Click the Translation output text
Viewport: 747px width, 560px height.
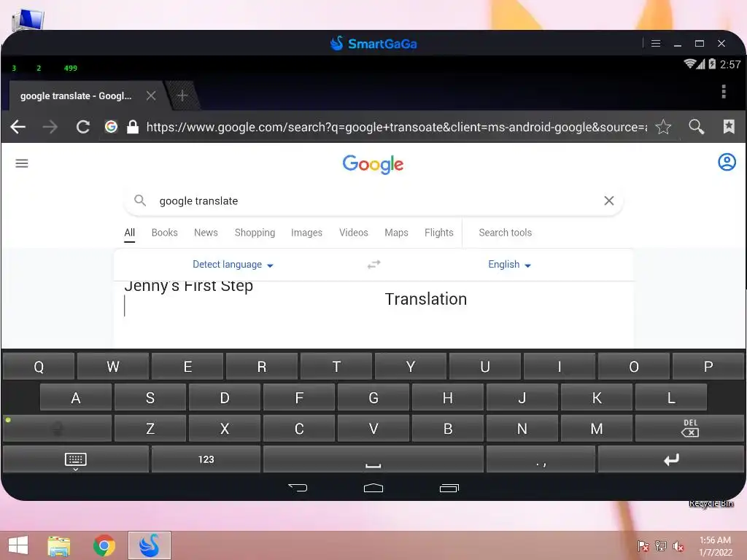click(426, 299)
